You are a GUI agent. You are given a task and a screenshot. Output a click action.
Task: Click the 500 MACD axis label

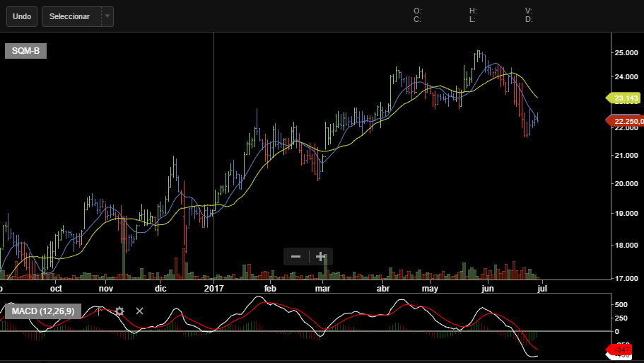pyautogui.click(x=621, y=305)
